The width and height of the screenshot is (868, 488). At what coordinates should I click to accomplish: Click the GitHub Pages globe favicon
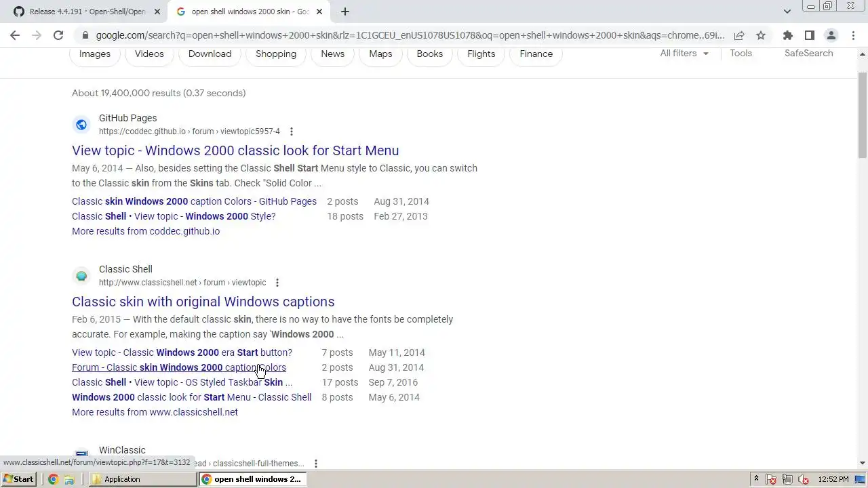click(81, 125)
